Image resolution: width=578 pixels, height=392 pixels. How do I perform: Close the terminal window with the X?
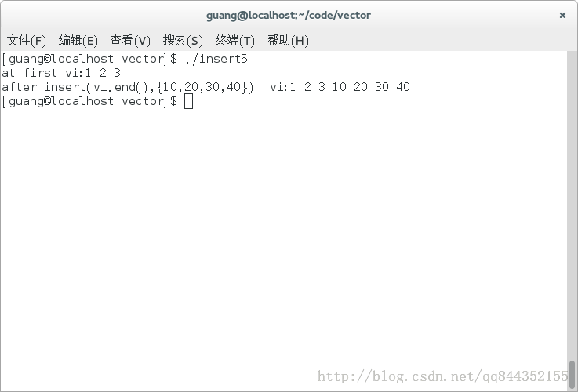pyautogui.click(x=562, y=15)
